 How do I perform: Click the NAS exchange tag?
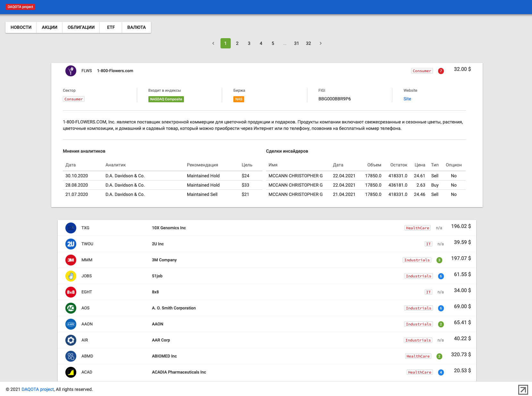pyautogui.click(x=239, y=99)
